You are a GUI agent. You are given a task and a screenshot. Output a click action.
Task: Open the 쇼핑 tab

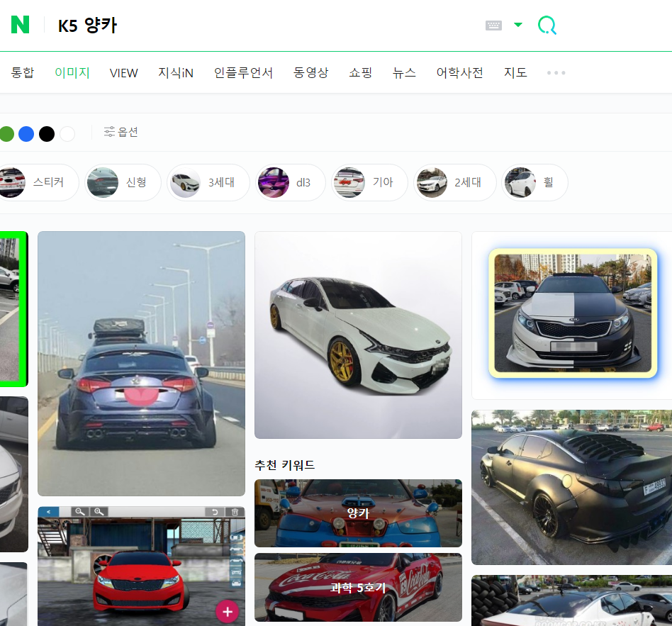(360, 72)
